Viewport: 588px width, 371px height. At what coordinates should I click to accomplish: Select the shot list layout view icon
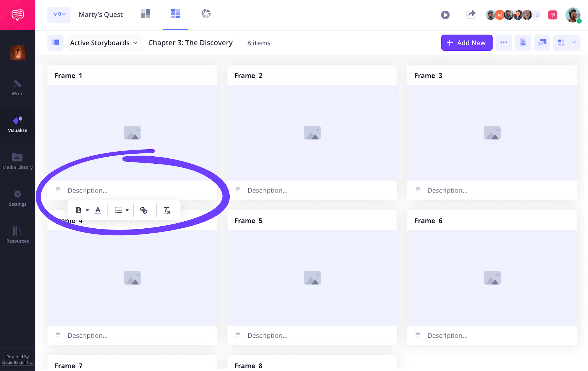point(145,13)
